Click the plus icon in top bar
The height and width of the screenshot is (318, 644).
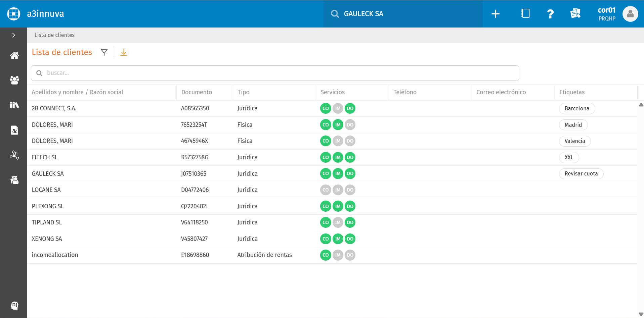[x=496, y=14]
